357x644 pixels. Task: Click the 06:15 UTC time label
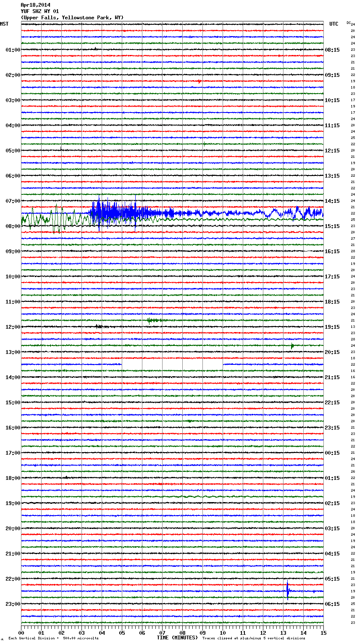pos(332,604)
